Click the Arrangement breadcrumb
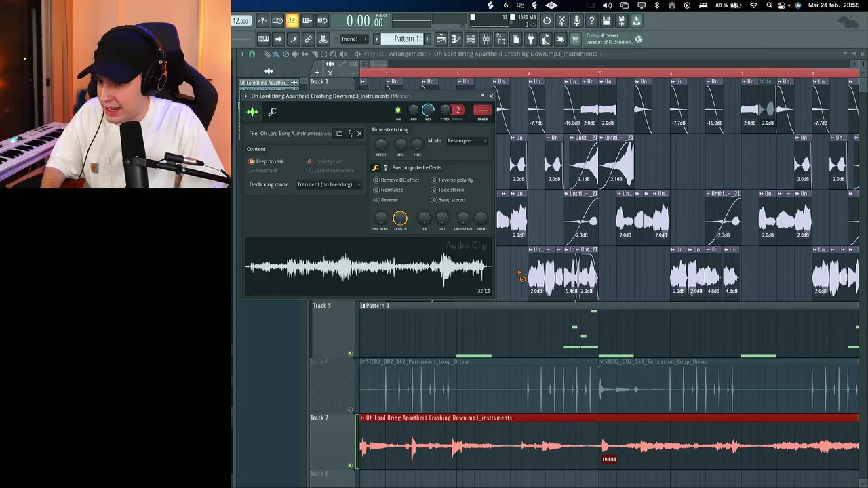The width and height of the screenshot is (868, 488). 408,54
